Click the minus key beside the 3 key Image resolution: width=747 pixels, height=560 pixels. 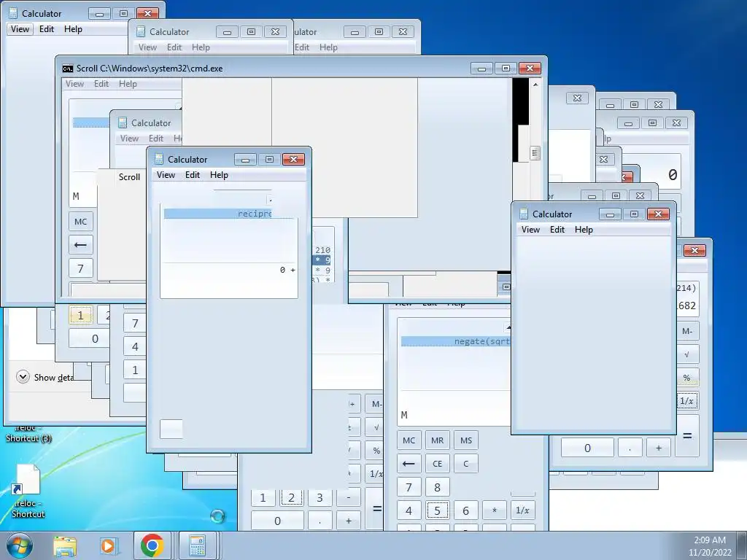349,497
